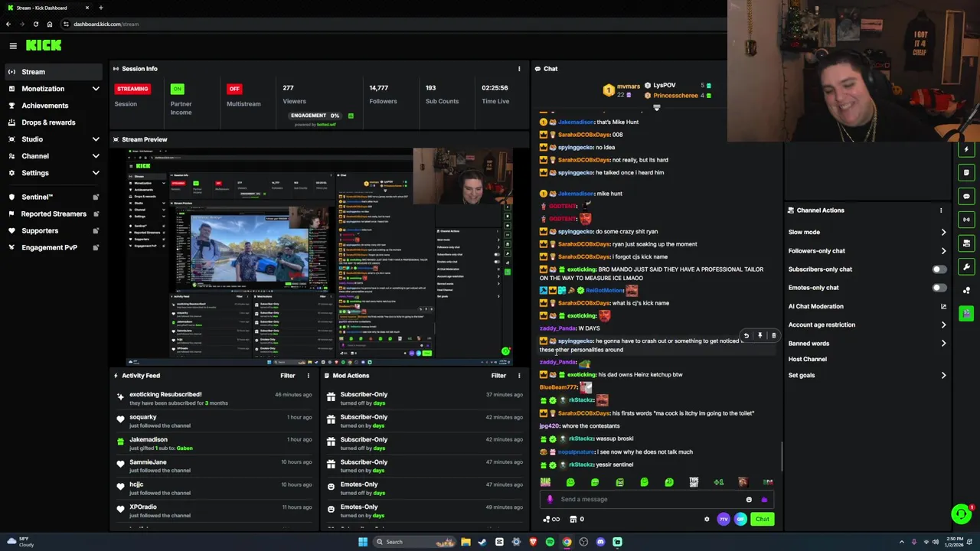The image size is (980, 551).
Task: Open Account age restriction chevron
Action: pos(943,325)
